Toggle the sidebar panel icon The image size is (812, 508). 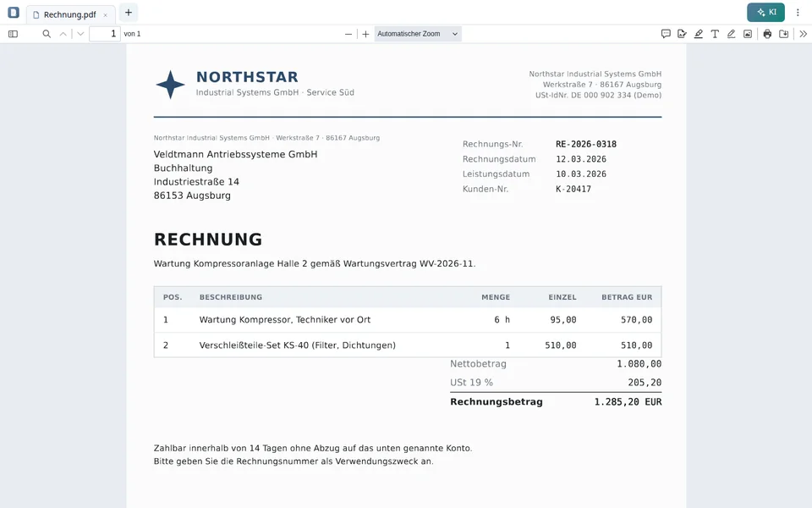tap(13, 34)
